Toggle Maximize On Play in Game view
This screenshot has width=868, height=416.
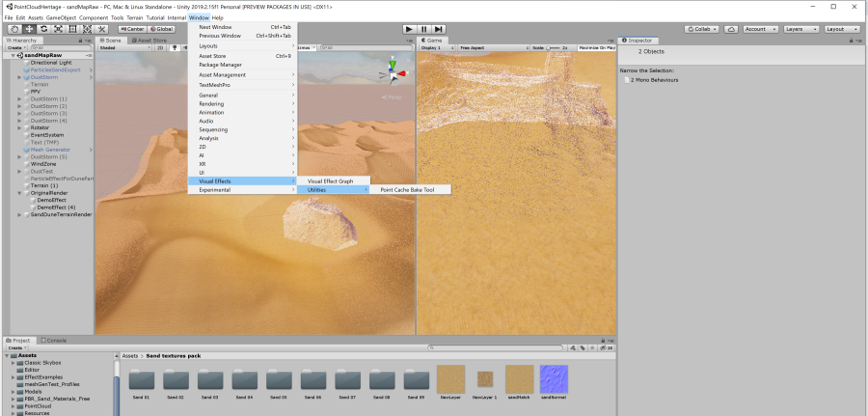(x=597, y=47)
